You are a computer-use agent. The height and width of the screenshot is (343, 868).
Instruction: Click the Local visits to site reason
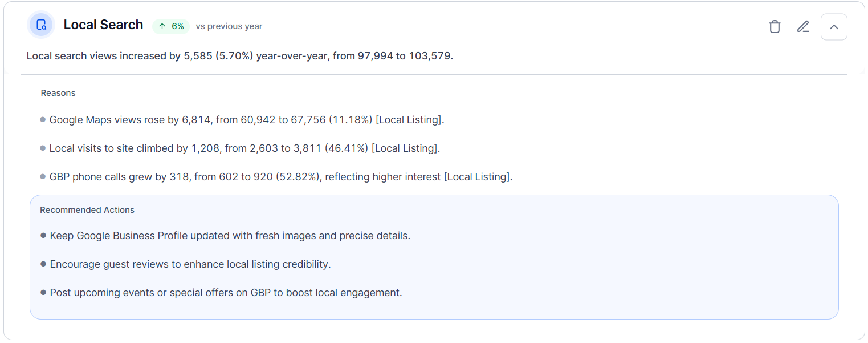[244, 148]
